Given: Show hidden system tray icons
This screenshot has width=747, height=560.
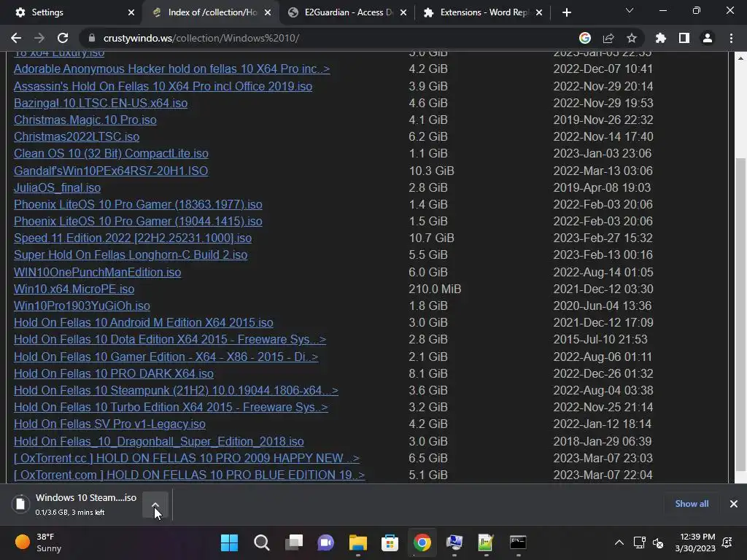Looking at the screenshot, I should (x=619, y=542).
